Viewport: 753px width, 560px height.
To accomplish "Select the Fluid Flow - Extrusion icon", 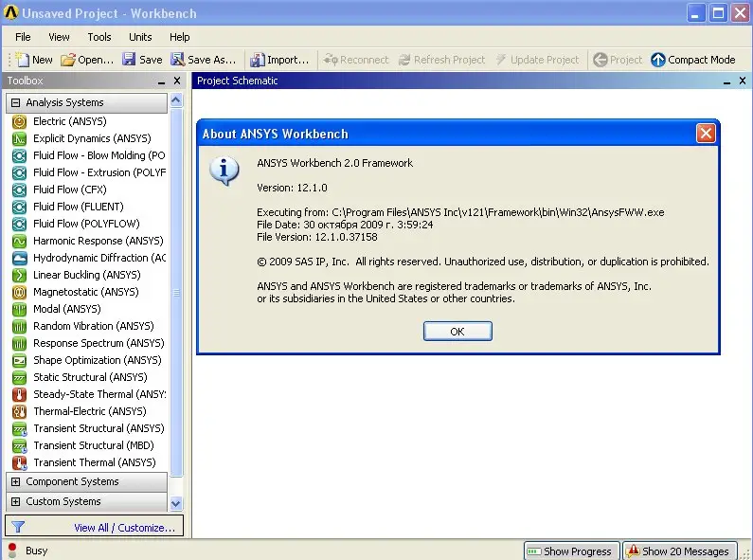I will point(19,172).
